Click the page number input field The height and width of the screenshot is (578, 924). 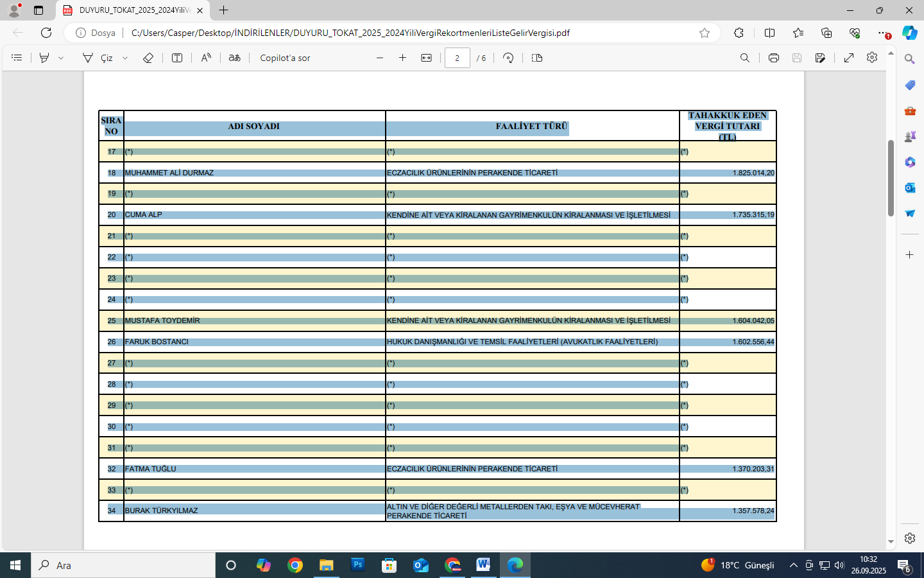pos(457,58)
